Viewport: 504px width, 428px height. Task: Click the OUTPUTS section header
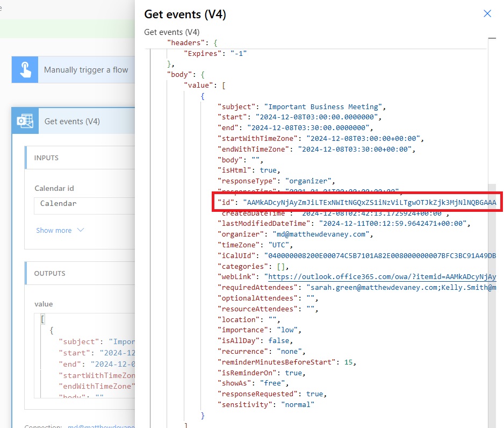[x=49, y=273]
